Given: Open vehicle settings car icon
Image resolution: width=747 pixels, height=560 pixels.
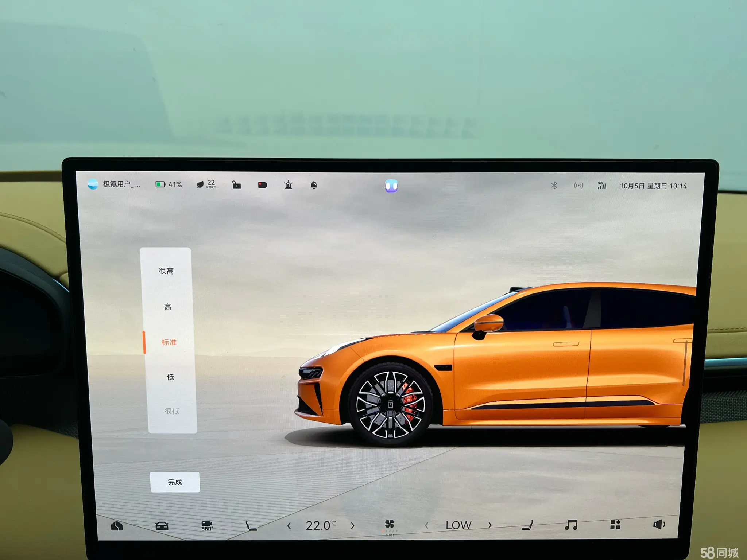Looking at the screenshot, I should [x=162, y=526].
